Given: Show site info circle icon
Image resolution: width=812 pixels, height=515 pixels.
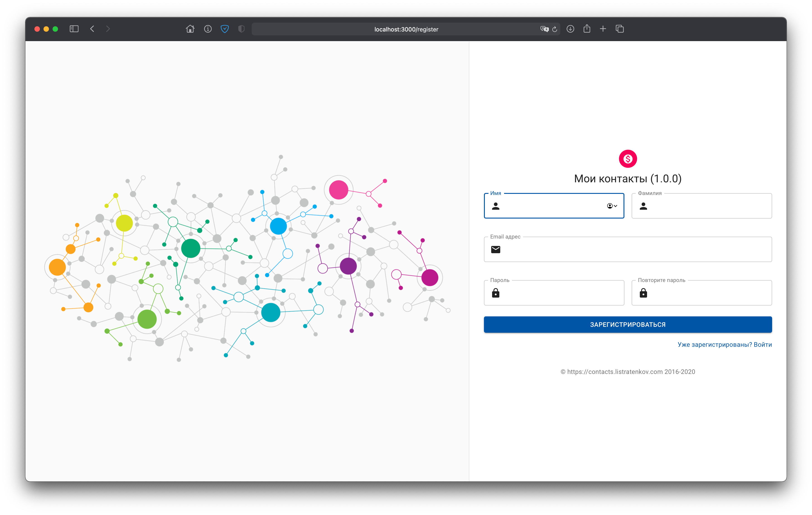Looking at the screenshot, I should coord(208,29).
